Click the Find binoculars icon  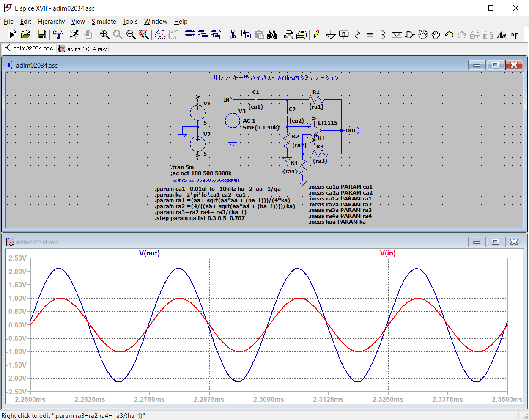(272, 35)
